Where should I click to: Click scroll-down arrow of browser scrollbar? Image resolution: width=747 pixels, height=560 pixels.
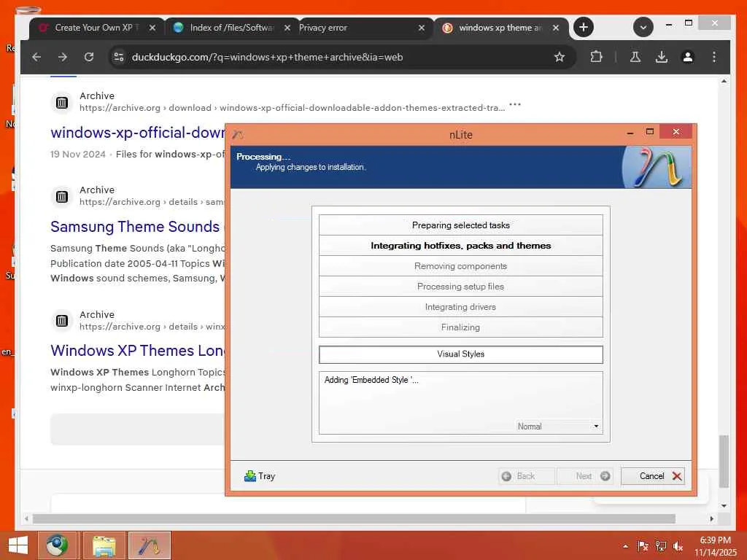pyautogui.click(x=724, y=506)
